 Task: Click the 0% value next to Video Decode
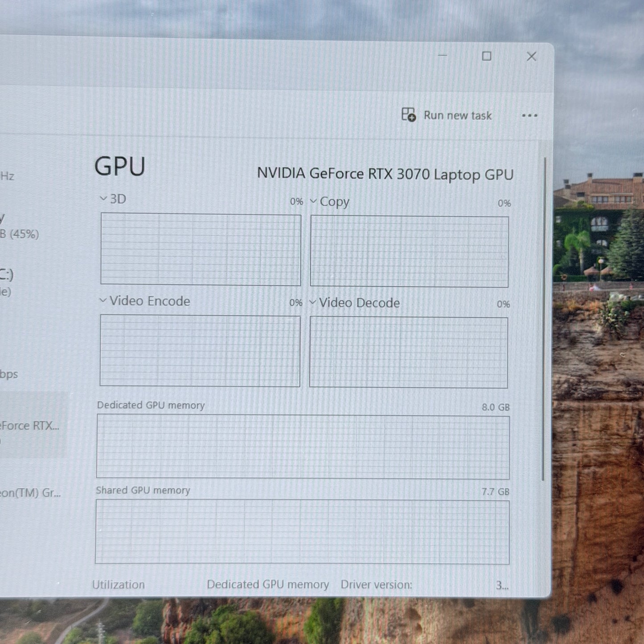click(x=504, y=304)
